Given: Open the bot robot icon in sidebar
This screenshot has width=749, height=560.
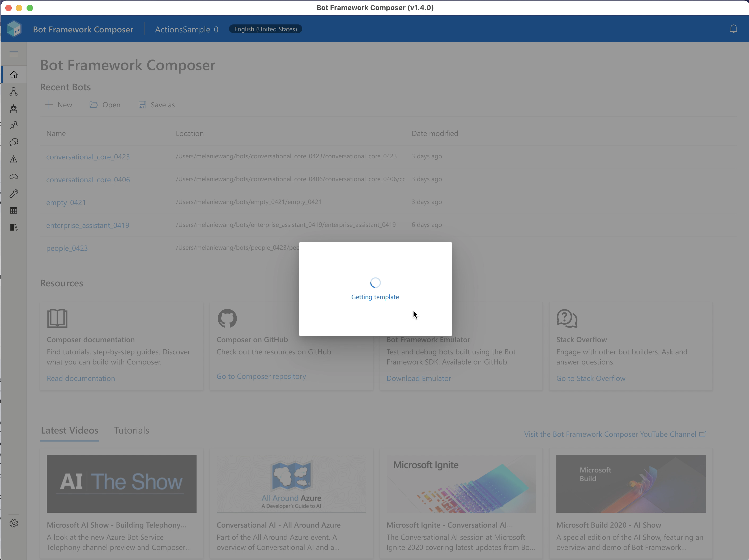Looking at the screenshot, I should (14, 108).
